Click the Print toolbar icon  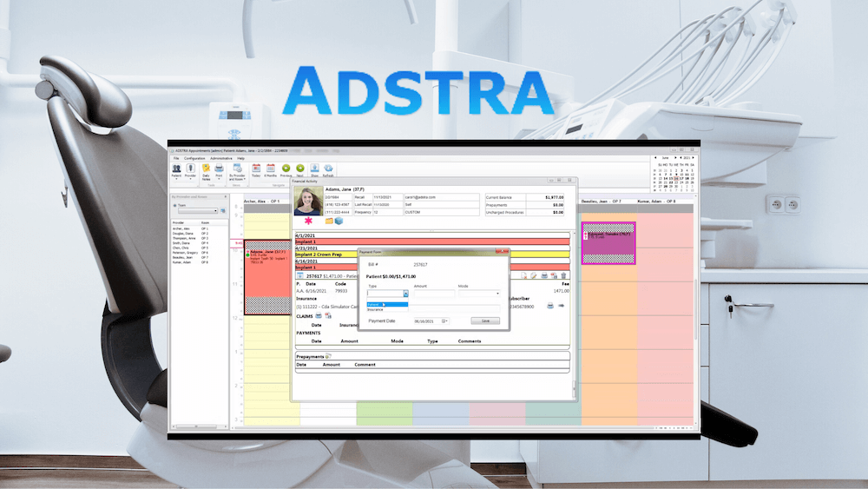tap(220, 170)
